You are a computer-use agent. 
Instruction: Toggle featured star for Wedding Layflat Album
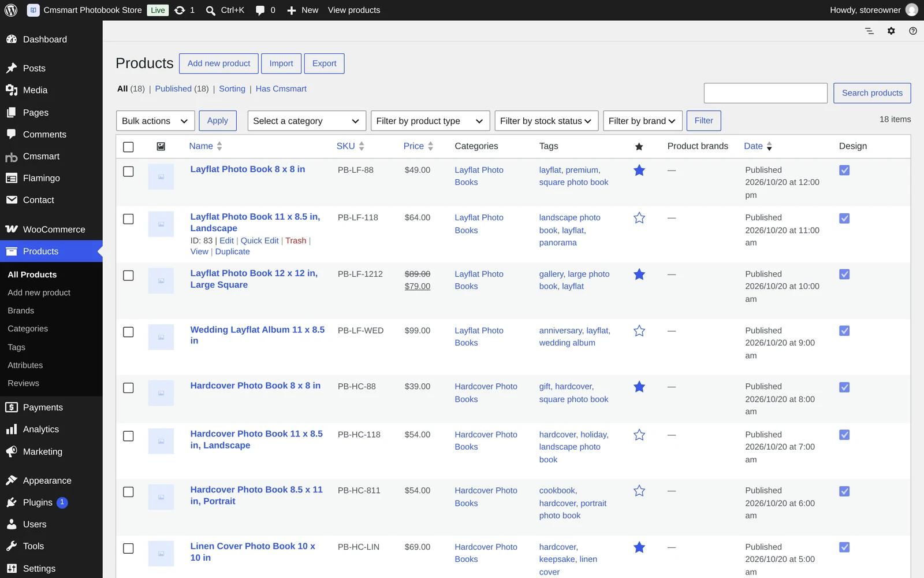pos(639,331)
